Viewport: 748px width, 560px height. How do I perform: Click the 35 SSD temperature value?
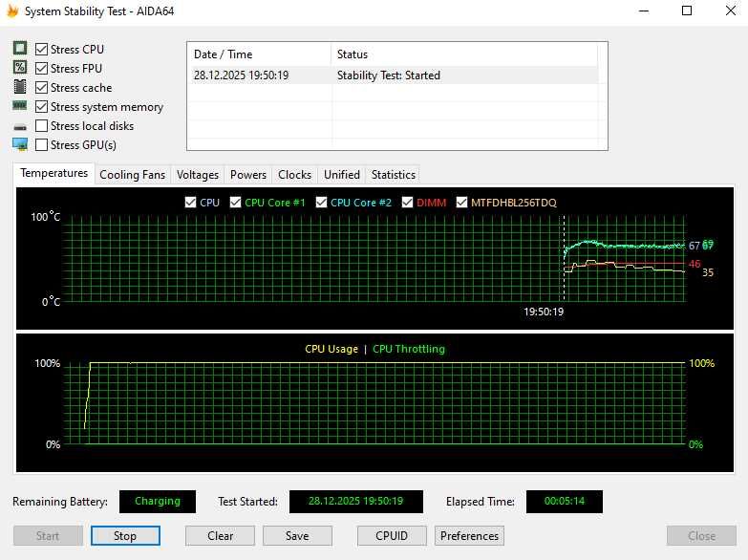click(708, 272)
